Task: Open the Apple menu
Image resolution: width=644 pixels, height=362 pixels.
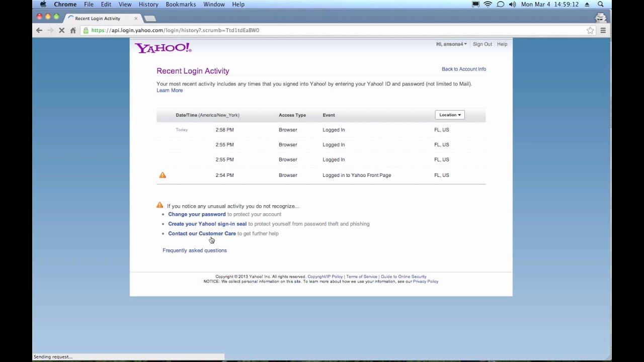Action: point(43,5)
